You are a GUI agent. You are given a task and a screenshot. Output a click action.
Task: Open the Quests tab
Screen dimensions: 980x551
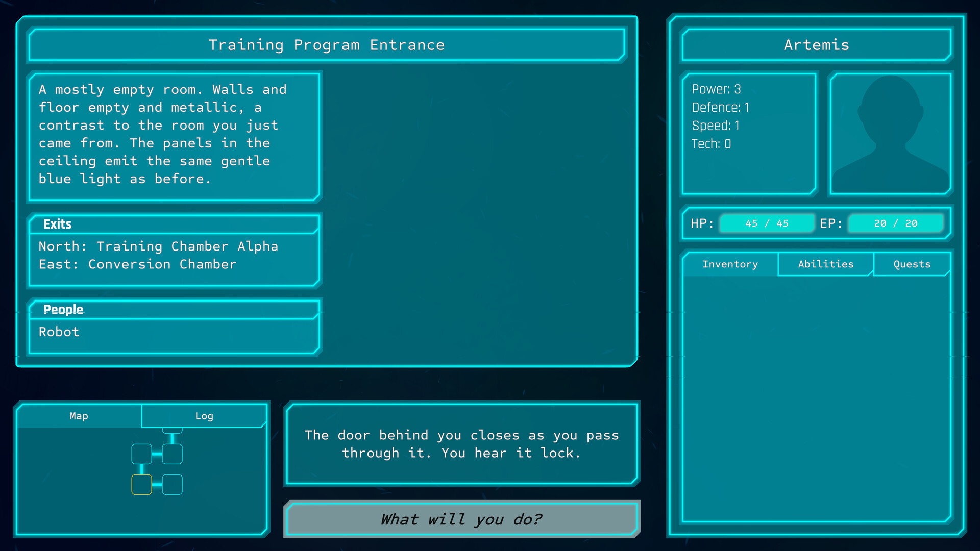coord(912,264)
